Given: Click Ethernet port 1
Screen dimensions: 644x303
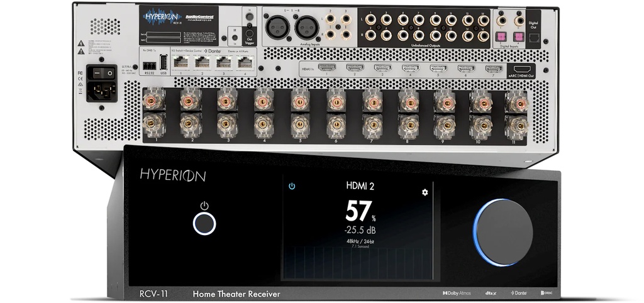Looking at the screenshot, I should point(182,62).
